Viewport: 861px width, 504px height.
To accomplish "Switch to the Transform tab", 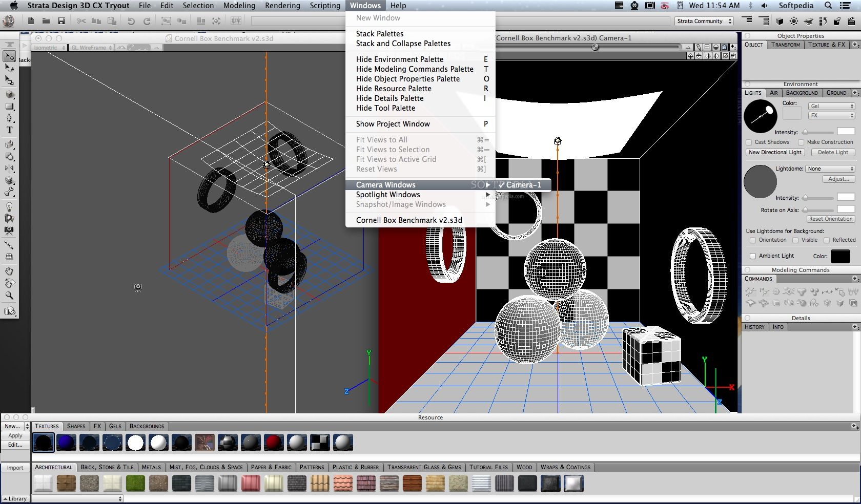I will (785, 45).
